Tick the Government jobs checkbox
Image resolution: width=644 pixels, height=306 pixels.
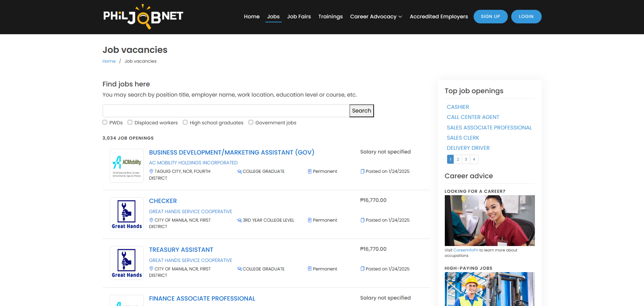[x=251, y=122]
